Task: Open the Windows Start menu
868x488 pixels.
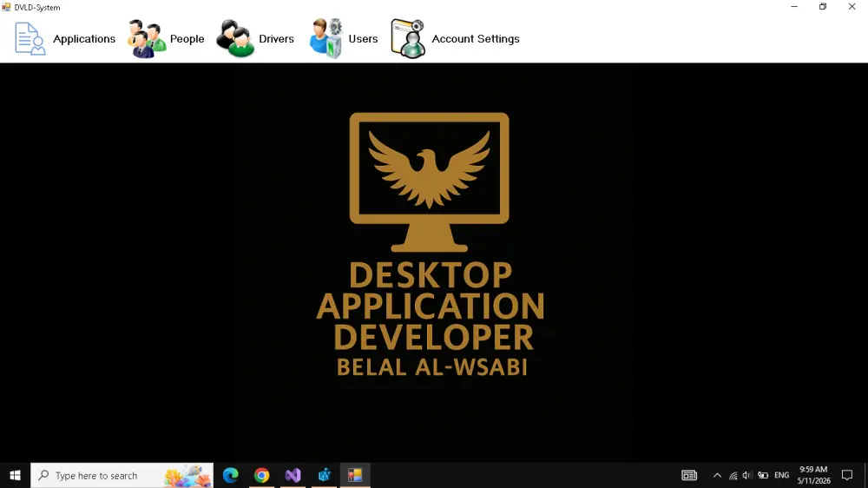Action: click(15, 475)
